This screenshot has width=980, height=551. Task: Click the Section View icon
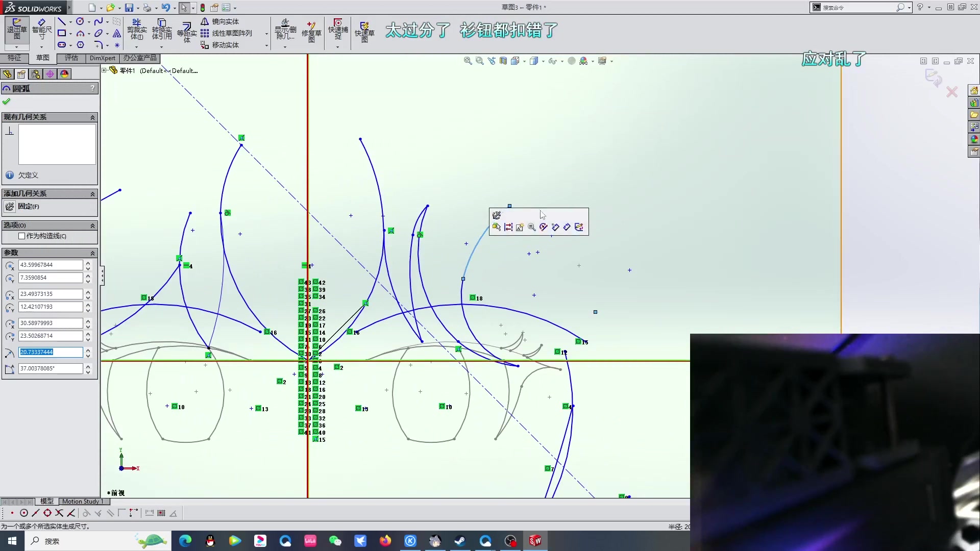503,61
